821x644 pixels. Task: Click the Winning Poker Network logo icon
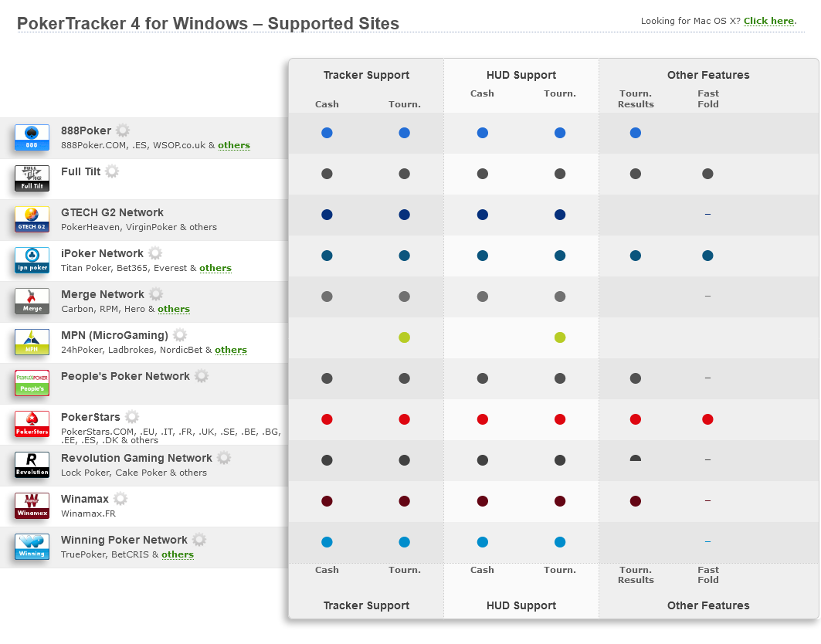click(32, 546)
